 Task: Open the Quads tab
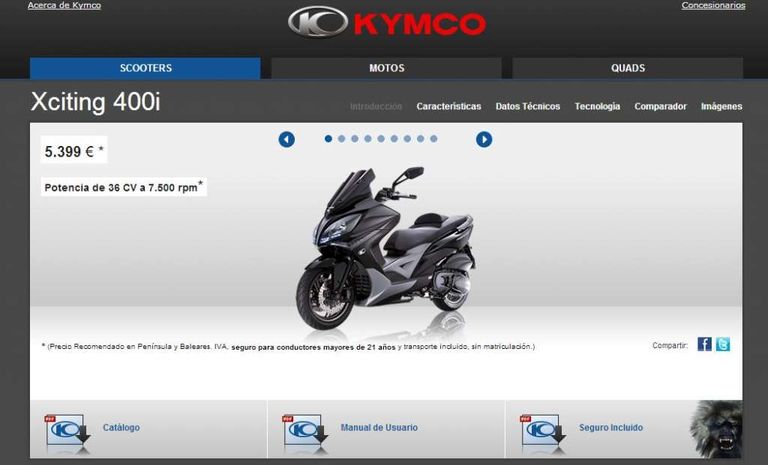[628, 68]
